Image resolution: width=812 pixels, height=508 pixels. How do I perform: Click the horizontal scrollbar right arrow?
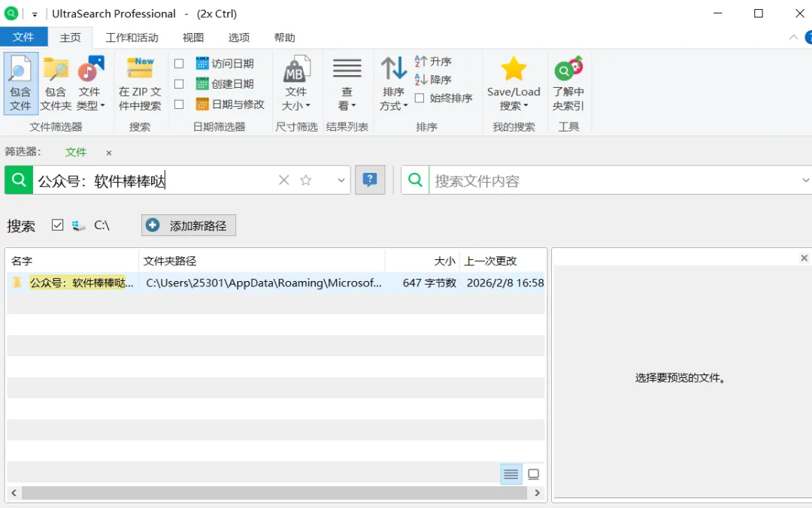click(x=537, y=493)
